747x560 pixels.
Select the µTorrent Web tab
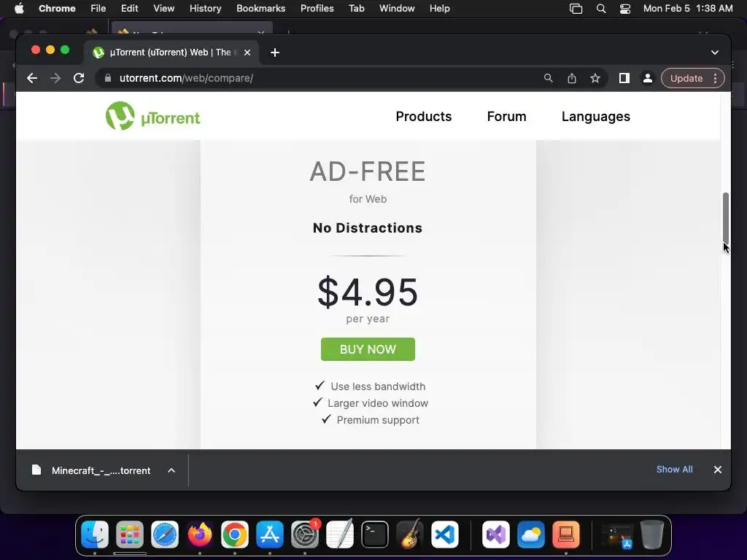pyautogui.click(x=171, y=52)
